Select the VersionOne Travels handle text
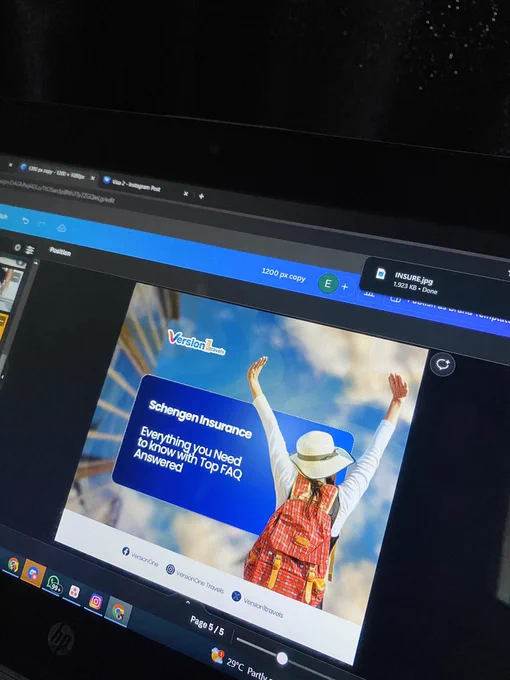 (200, 583)
